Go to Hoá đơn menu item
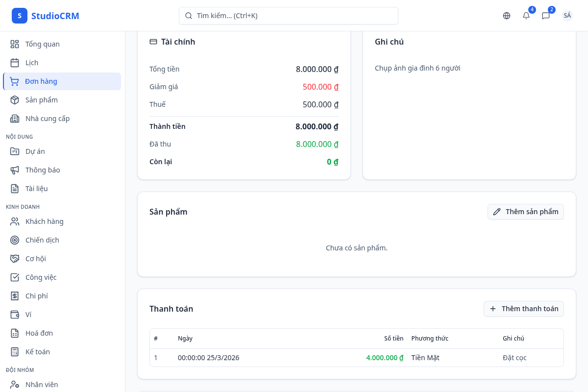The image size is (588, 392). point(39,333)
